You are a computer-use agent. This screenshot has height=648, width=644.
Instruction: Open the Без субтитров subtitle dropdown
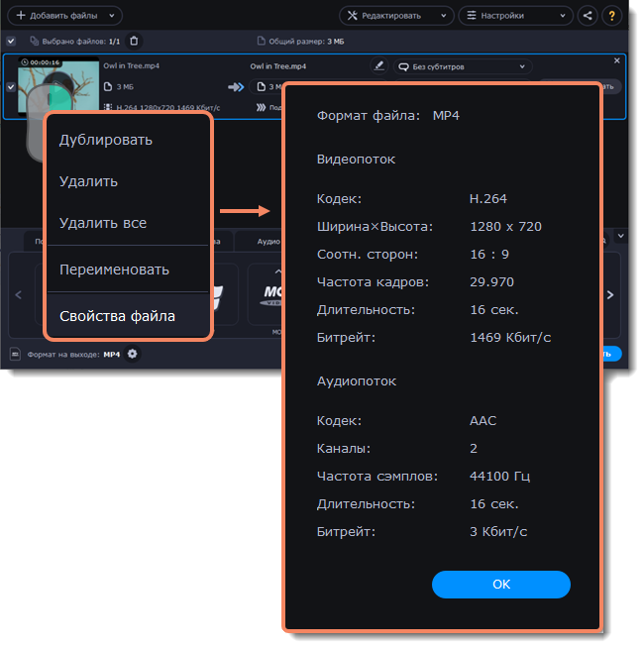pyautogui.click(x=462, y=66)
